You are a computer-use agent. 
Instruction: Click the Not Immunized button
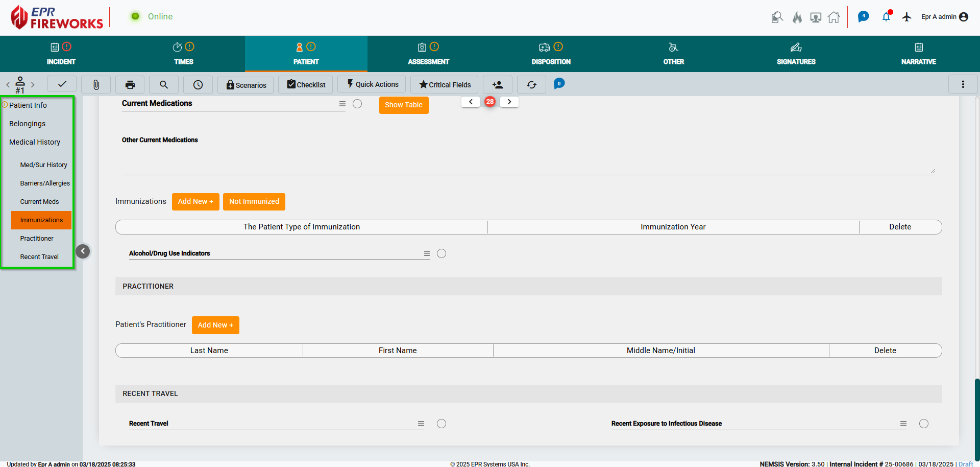pyautogui.click(x=254, y=201)
